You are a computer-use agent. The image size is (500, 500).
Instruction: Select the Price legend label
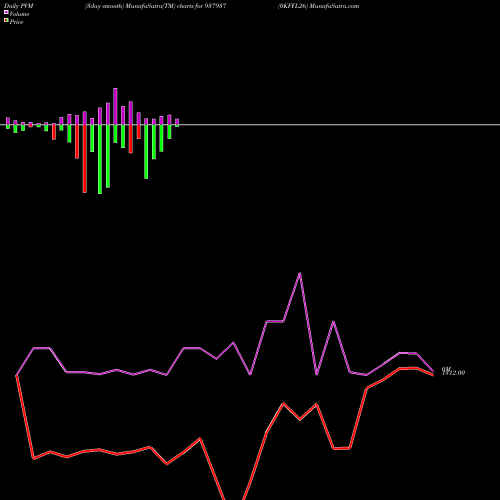pyautogui.click(x=16, y=22)
